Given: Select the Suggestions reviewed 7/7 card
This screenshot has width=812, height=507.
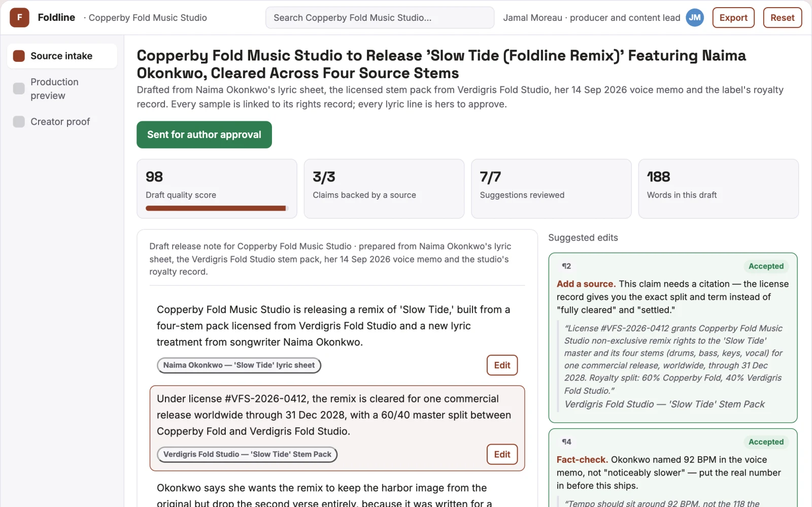Looking at the screenshot, I should pyautogui.click(x=551, y=189).
